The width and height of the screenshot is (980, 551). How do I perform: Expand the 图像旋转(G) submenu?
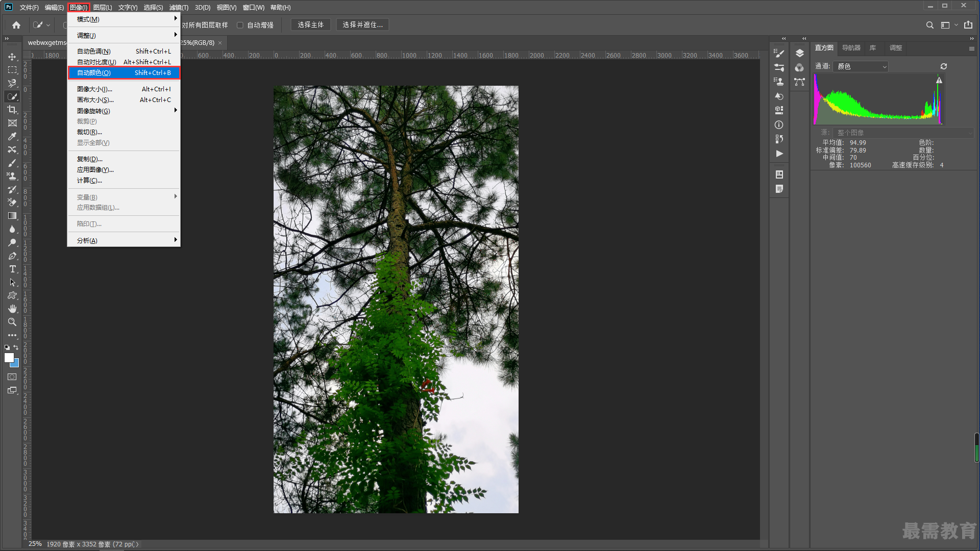[x=124, y=111]
